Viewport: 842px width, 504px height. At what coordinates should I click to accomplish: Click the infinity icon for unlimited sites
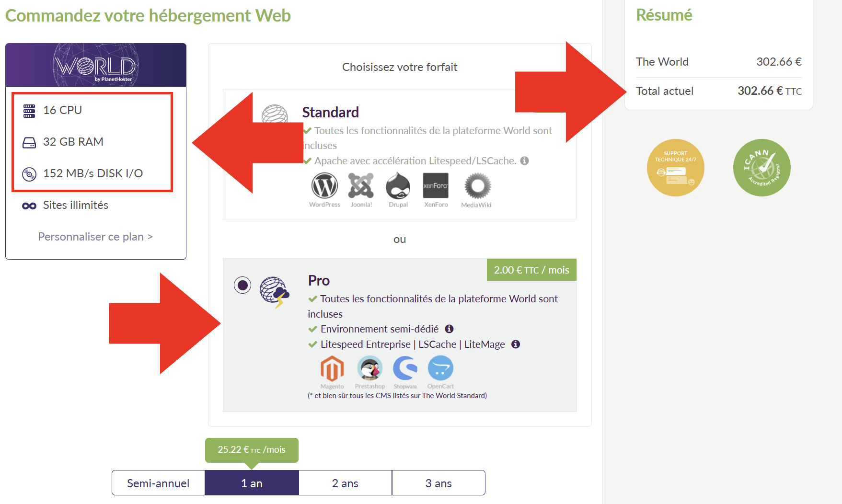(x=29, y=206)
